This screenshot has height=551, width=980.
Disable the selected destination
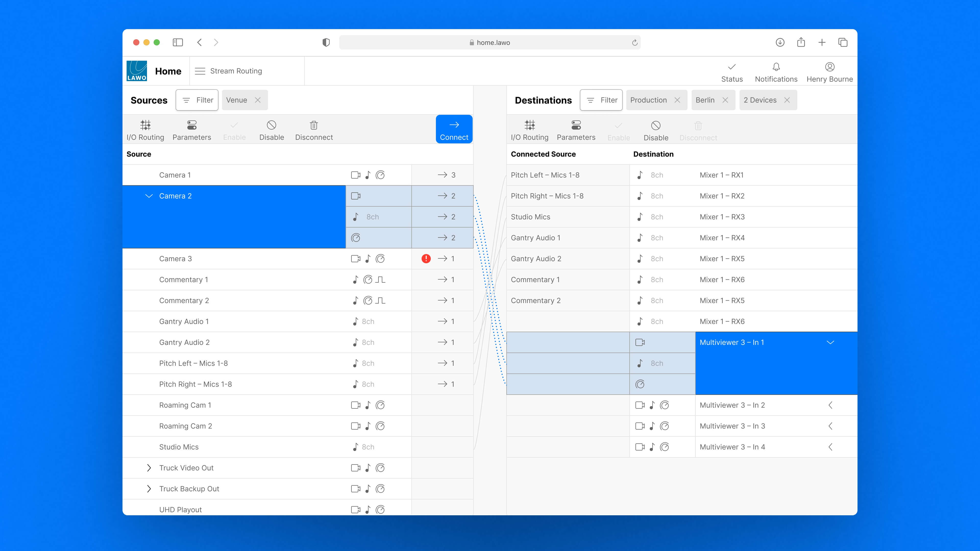656,130
